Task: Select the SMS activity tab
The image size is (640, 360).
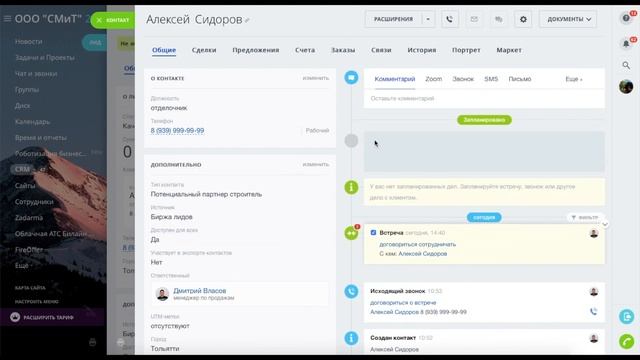Action: (491, 79)
